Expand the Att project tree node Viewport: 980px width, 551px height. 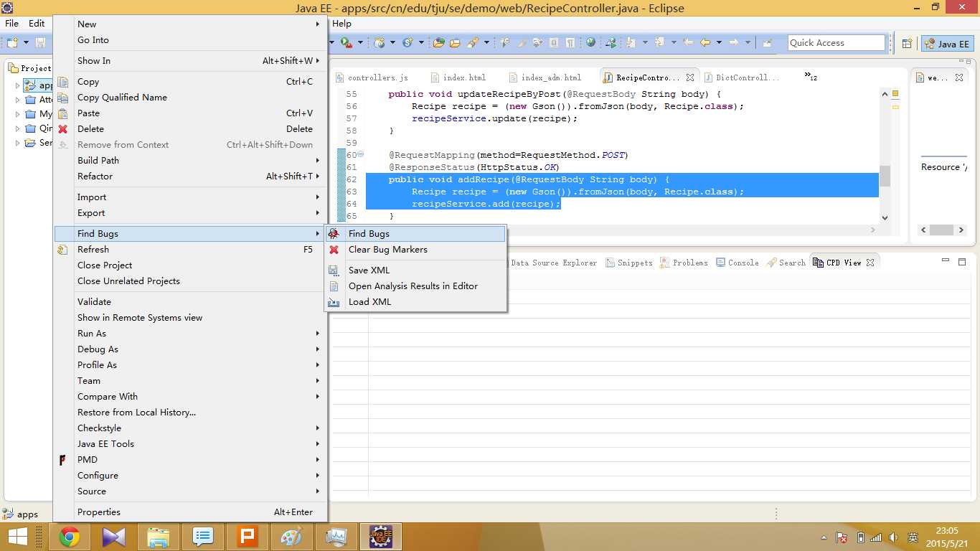pyautogui.click(x=18, y=100)
